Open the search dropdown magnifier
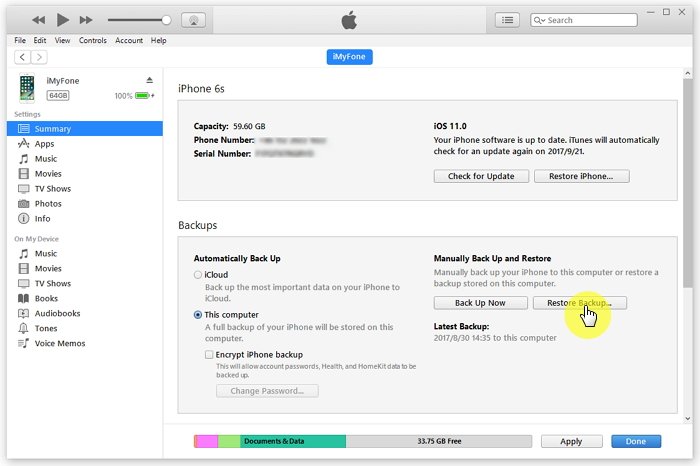 (540, 20)
